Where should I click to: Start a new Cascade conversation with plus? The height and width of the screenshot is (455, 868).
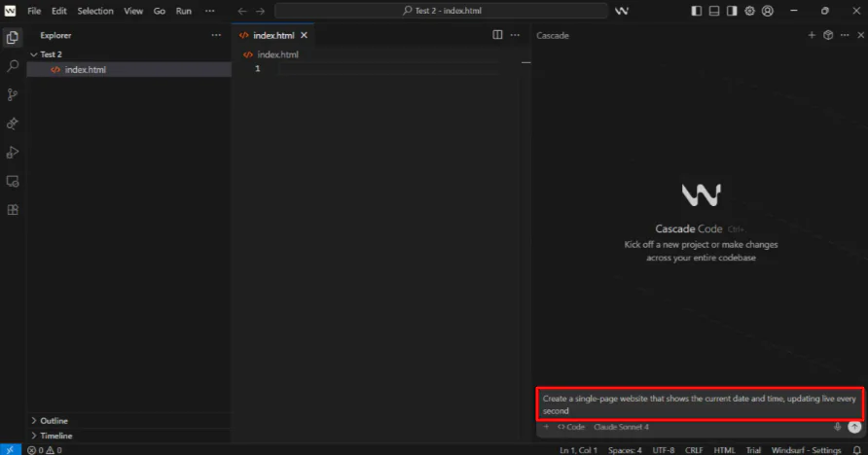pos(812,35)
